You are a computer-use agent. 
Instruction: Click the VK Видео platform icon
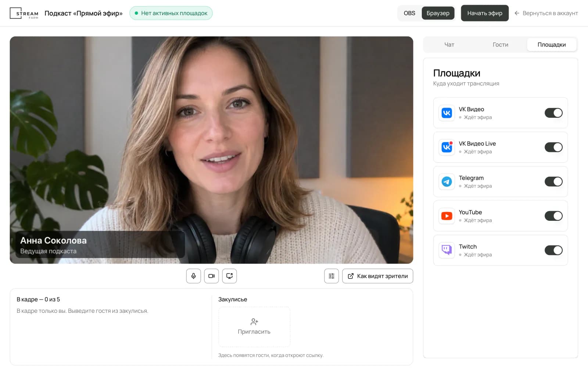click(x=447, y=113)
